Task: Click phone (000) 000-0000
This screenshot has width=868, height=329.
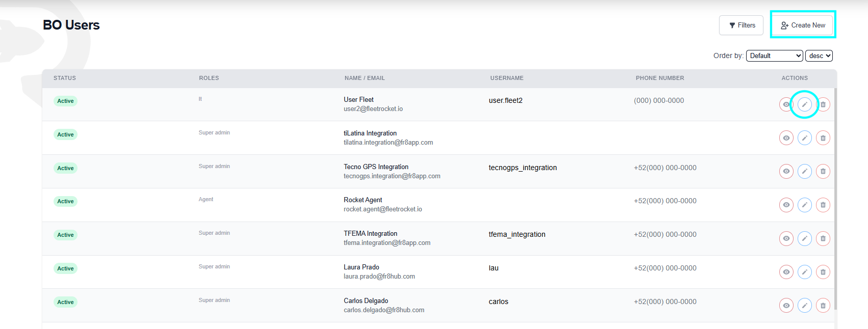Action: (x=659, y=100)
